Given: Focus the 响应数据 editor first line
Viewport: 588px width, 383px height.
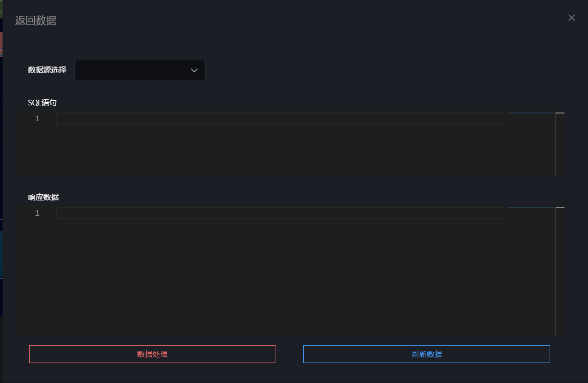Looking at the screenshot, I should click(x=280, y=213).
